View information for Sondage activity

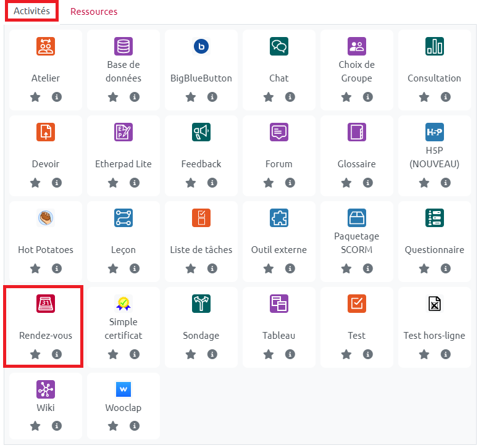212,354
